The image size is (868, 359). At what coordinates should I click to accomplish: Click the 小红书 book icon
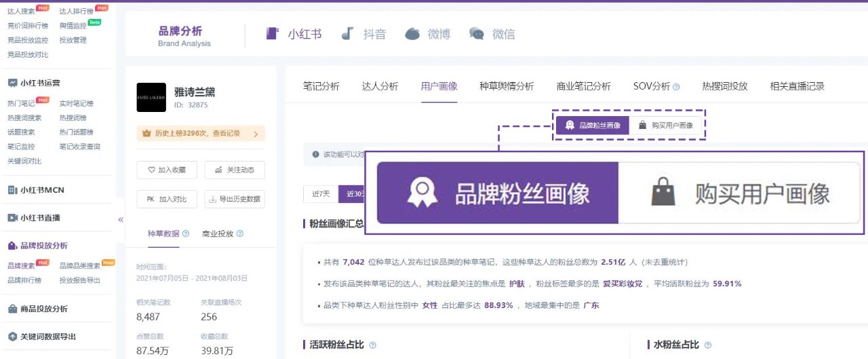(273, 33)
